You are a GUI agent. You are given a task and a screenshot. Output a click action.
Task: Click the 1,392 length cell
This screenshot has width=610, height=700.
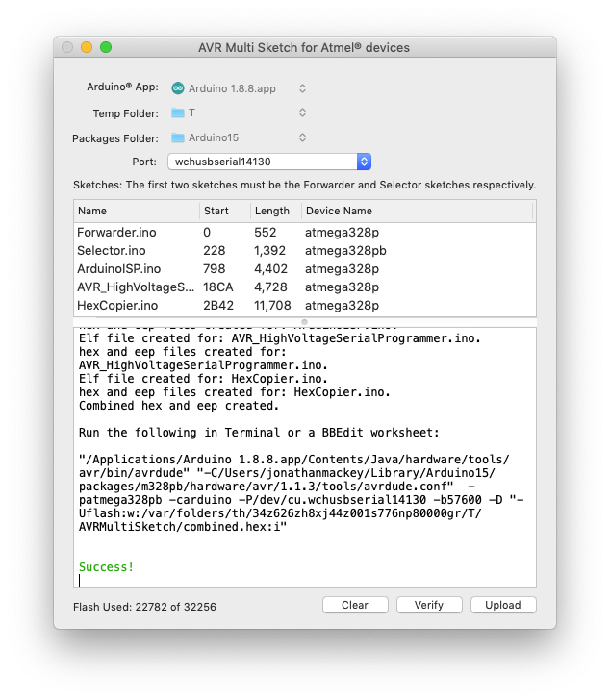pyautogui.click(x=269, y=250)
